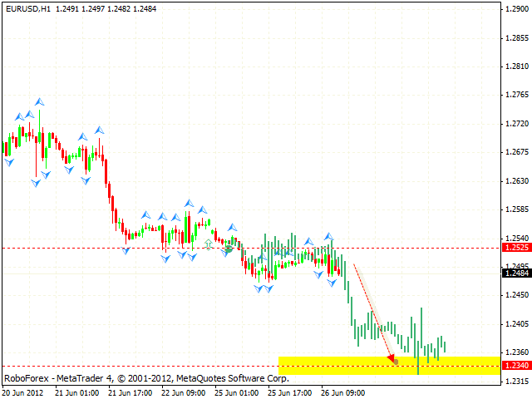Click the hollow green up-arrow marker
Viewport: 532px width, 399px height.
tap(208, 244)
